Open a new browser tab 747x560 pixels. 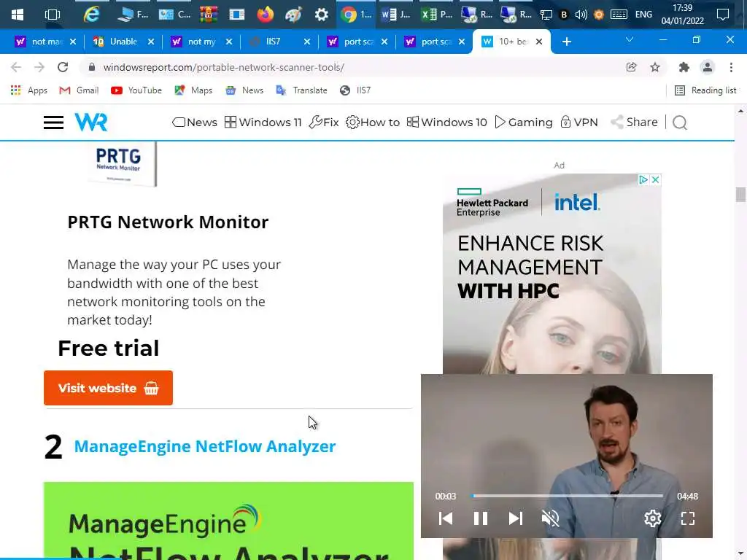point(566,42)
